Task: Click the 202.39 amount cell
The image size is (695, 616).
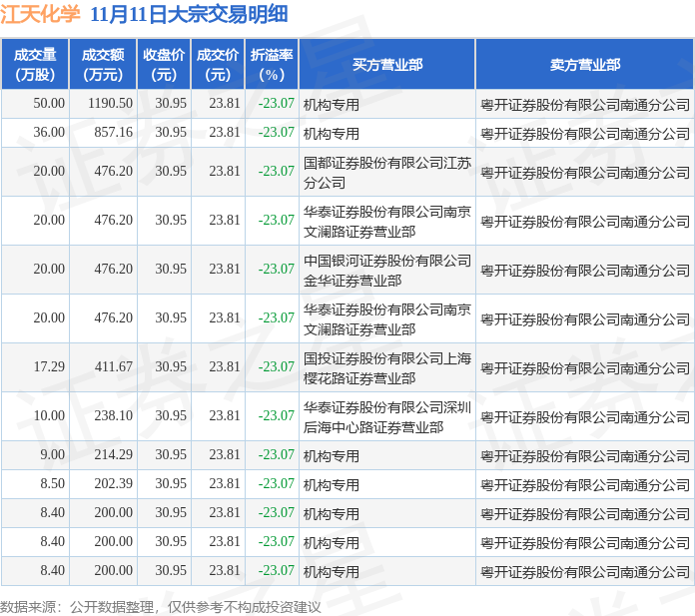Action: (x=113, y=483)
